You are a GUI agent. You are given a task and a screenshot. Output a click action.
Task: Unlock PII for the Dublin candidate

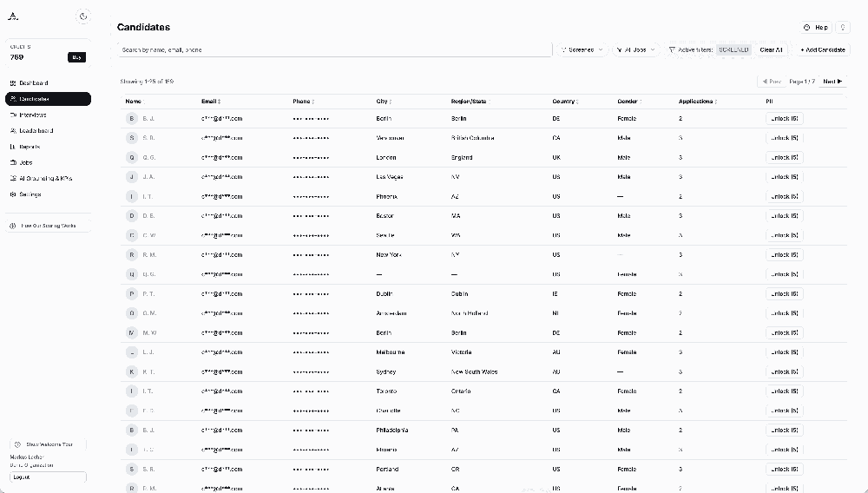(785, 294)
